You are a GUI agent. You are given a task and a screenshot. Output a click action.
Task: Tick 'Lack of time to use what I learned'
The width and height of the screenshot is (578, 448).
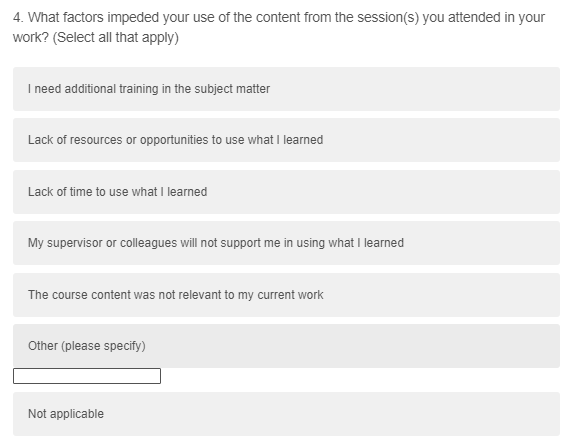tap(286, 192)
